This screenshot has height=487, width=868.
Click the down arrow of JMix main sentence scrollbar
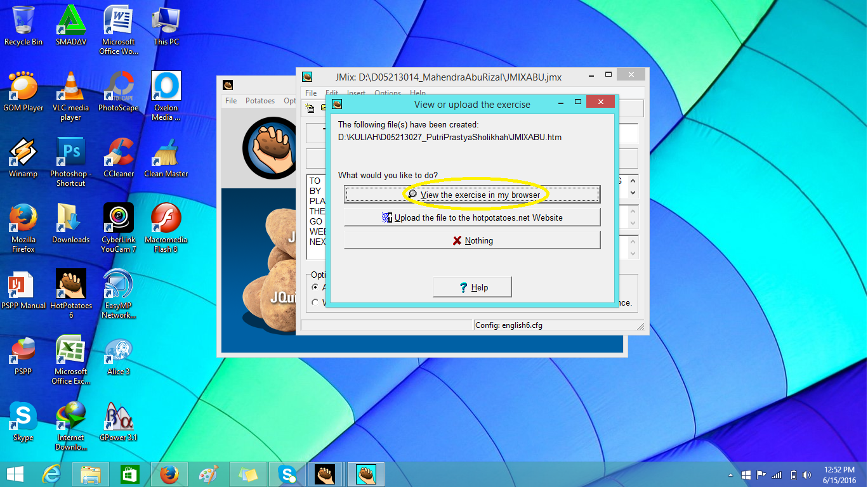point(633,192)
